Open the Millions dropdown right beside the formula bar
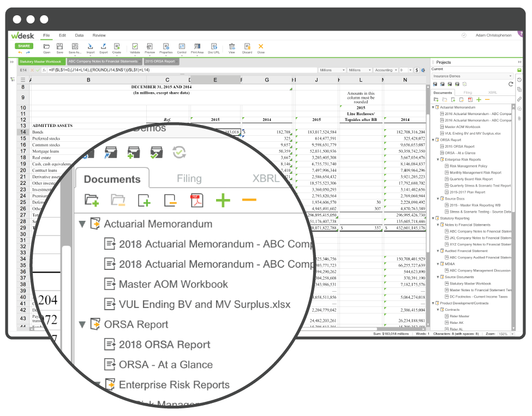The width and height of the screenshot is (532, 416). [x=332, y=70]
